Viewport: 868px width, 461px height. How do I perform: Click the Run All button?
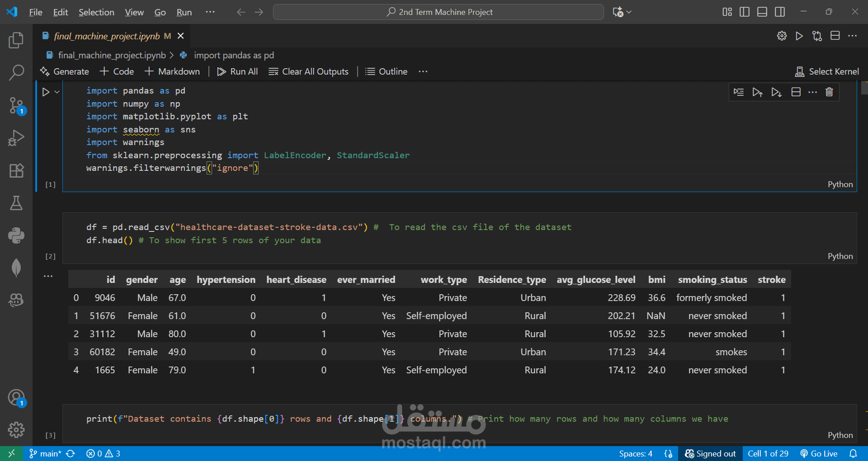(238, 71)
